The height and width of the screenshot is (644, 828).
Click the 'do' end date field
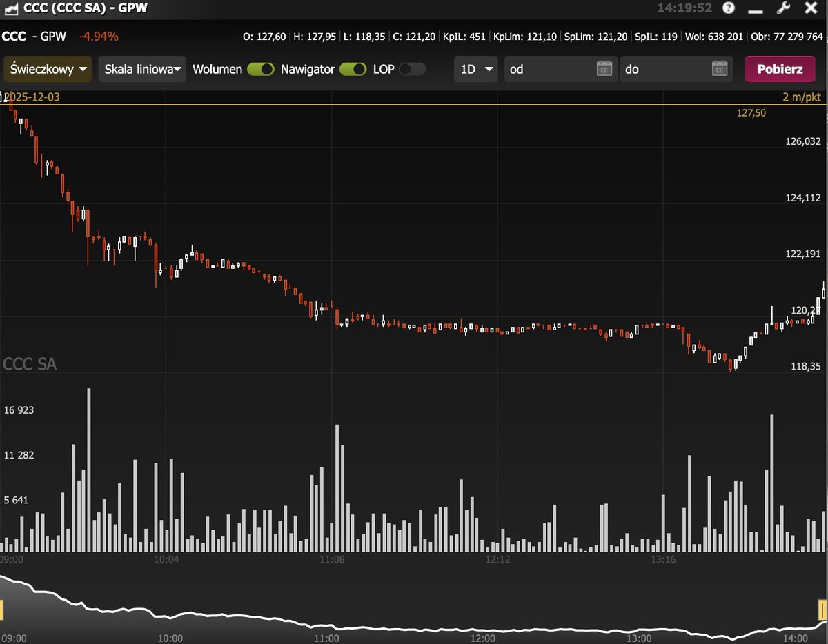(675, 69)
